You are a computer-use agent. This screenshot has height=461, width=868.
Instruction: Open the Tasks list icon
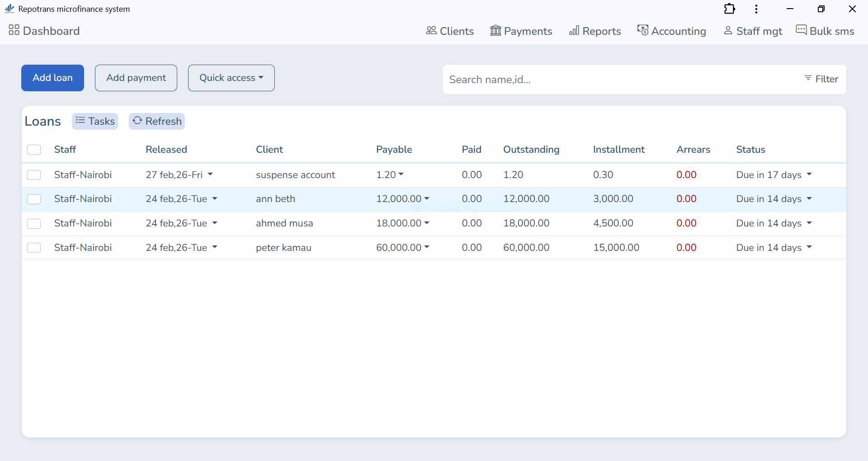[x=80, y=121]
